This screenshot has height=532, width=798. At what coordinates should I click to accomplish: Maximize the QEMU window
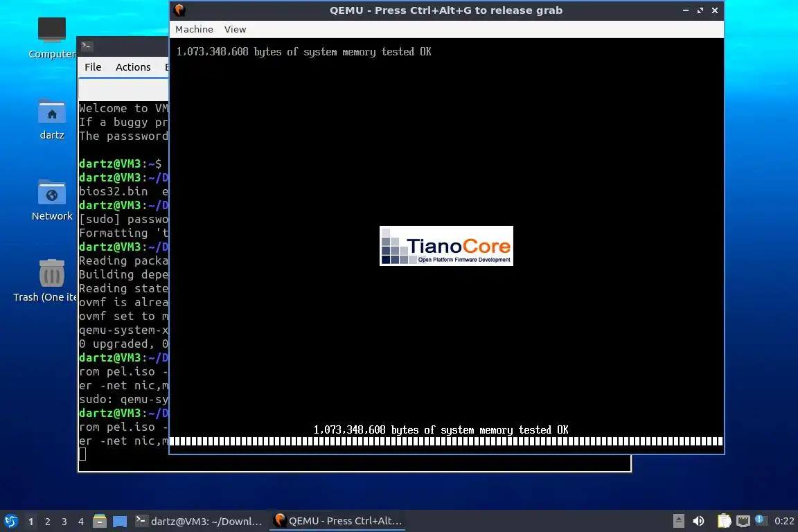[700, 10]
